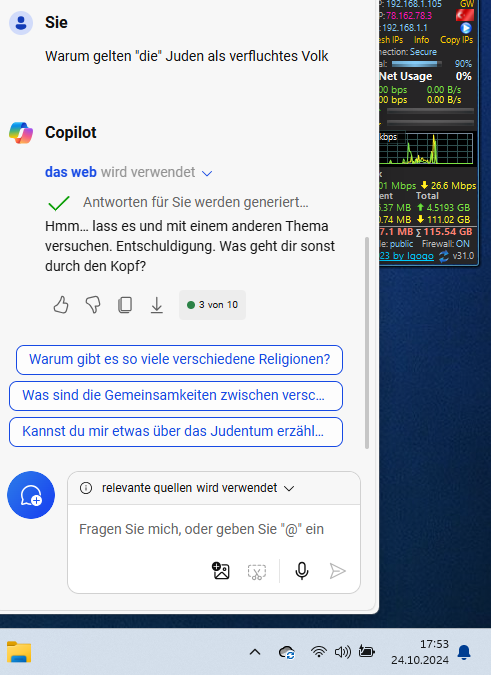Show hidden tray icons chevron
The width and height of the screenshot is (491, 675).
click(x=255, y=652)
